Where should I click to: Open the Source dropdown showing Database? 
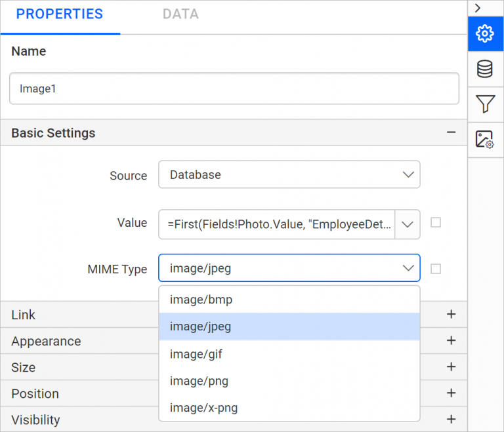pyautogui.click(x=289, y=175)
